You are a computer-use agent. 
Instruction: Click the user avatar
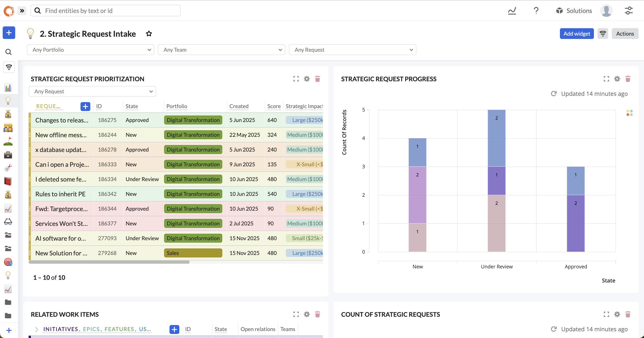coord(606,11)
